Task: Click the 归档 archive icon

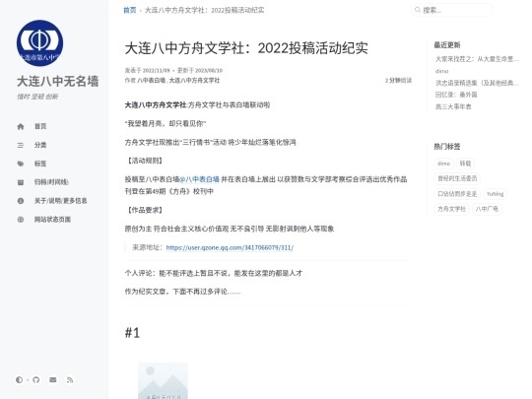Action: click(21, 182)
